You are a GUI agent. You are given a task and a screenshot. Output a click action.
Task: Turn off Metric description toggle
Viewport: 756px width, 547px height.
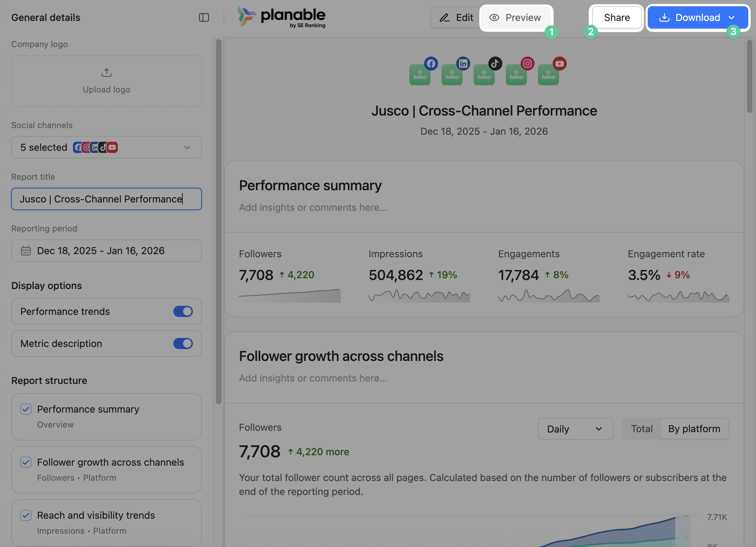coord(183,343)
